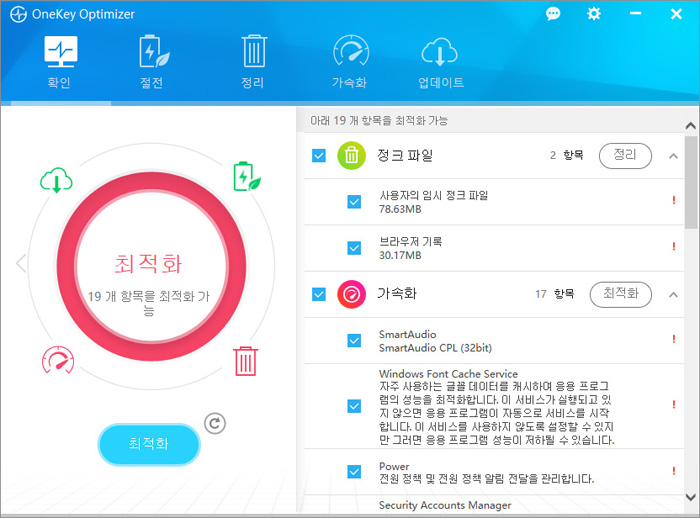Click the red 가속화 gauge category icon
This screenshot has width=700, height=518.
[351, 294]
